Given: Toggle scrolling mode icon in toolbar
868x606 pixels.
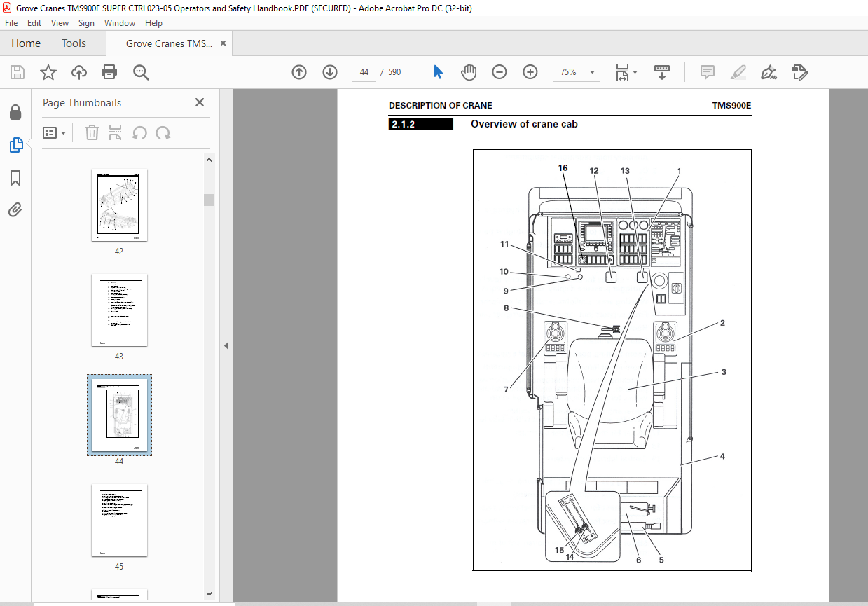Looking at the screenshot, I should 662,72.
